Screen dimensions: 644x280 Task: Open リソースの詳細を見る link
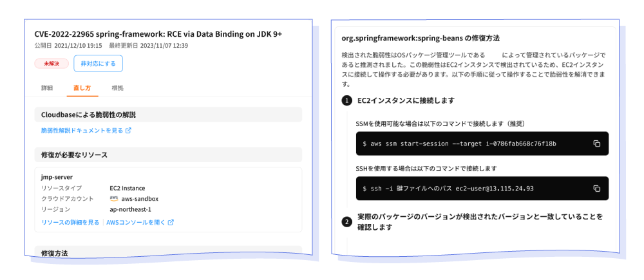(70, 223)
